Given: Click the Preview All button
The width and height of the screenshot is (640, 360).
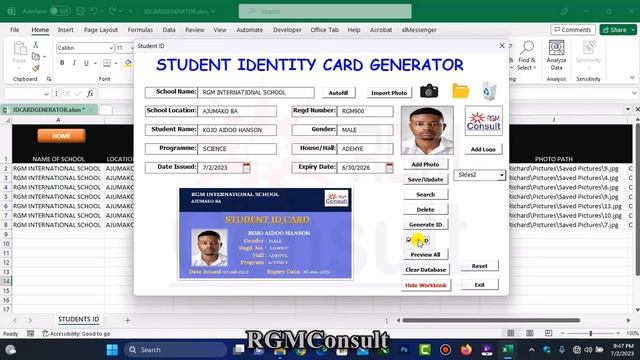Looking at the screenshot, I should [x=425, y=254].
